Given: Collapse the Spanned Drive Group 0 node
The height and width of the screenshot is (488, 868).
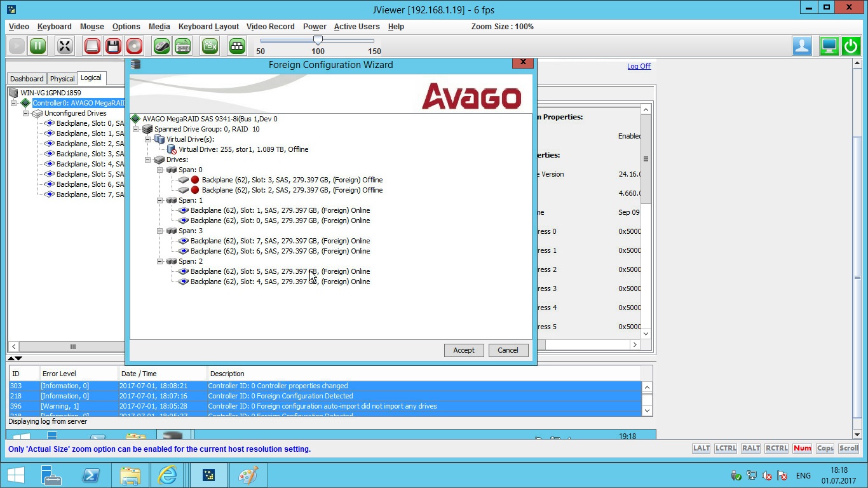Looking at the screenshot, I should (x=136, y=129).
